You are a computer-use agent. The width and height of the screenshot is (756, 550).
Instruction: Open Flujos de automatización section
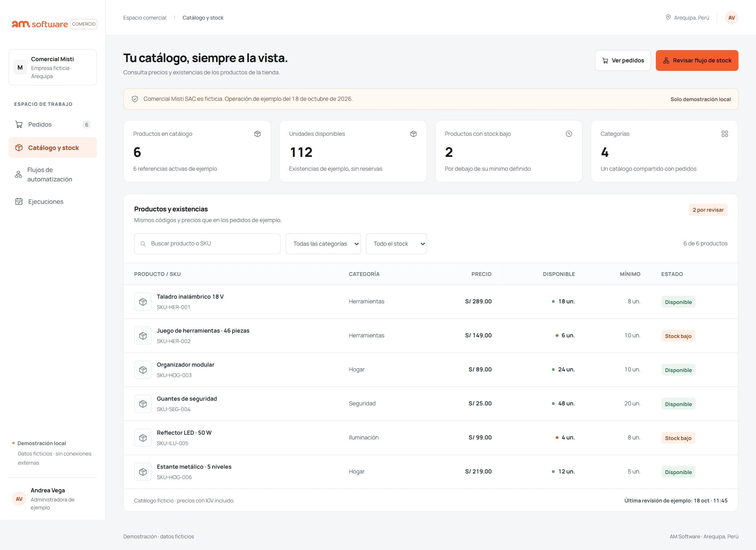(53, 174)
